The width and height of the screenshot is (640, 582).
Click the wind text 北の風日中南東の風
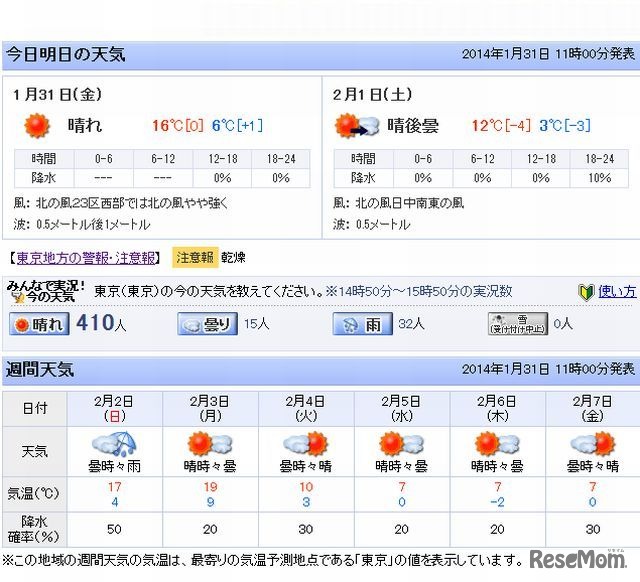(410, 203)
